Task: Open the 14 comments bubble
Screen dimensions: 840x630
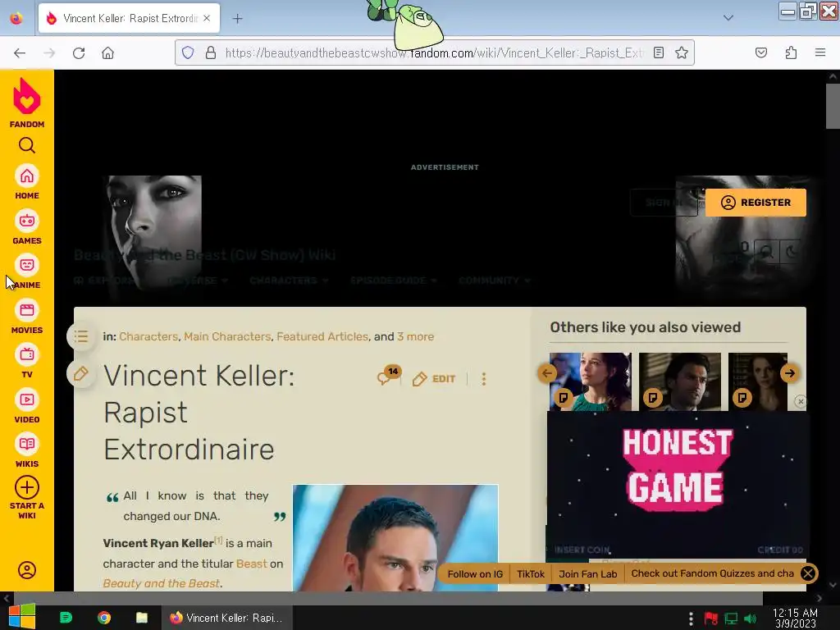Action: pos(388,376)
